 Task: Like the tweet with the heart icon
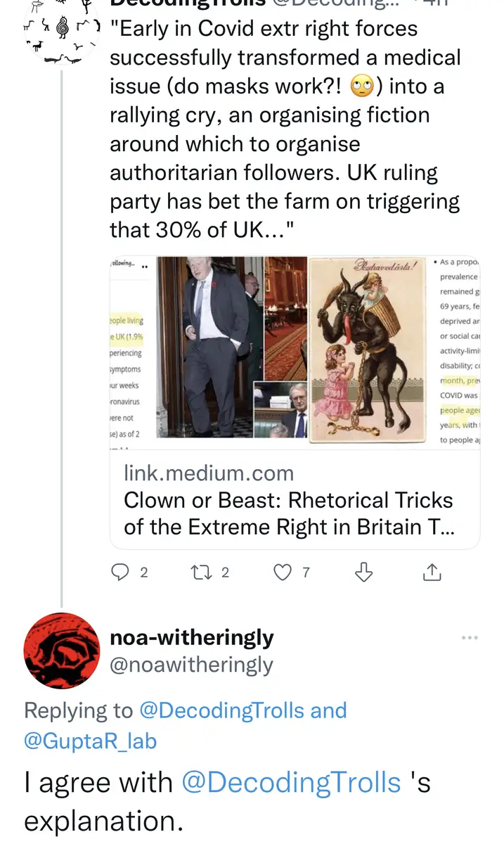[282, 573]
